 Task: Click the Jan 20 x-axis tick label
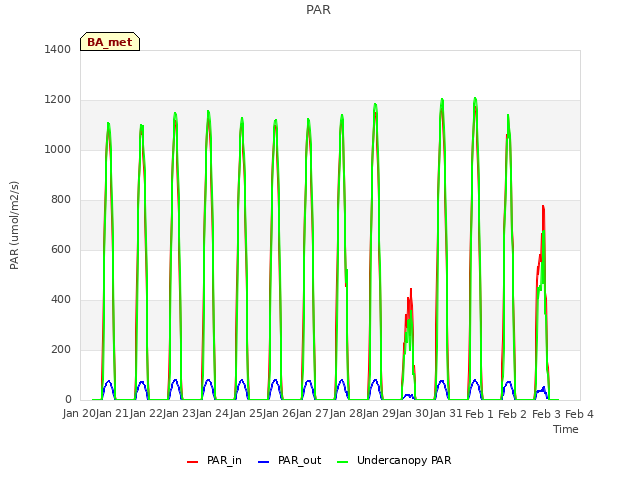point(79,414)
